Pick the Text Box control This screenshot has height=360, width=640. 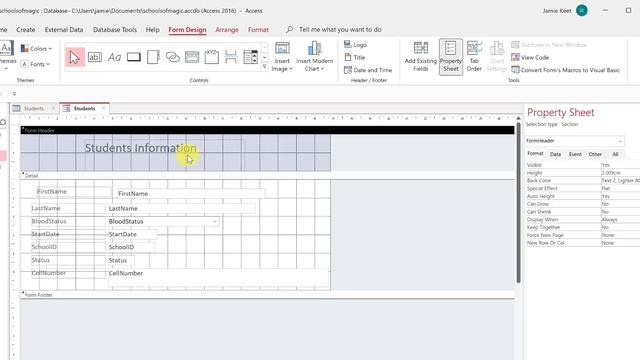pos(95,57)
